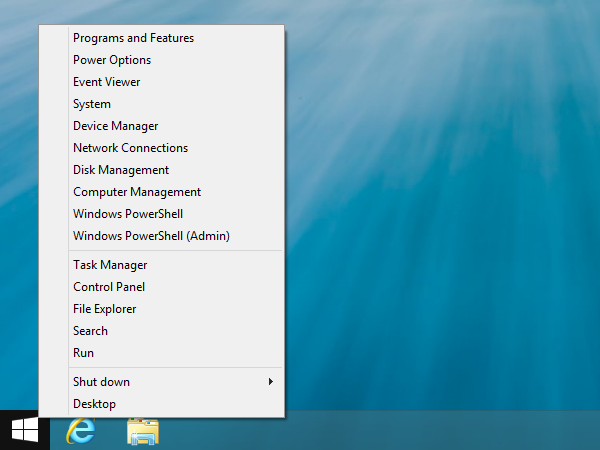Run Windows PowerShell (Admin)
Image resolution: width=600 pixels, height=450 pixels.
click(x=151, y=236)
